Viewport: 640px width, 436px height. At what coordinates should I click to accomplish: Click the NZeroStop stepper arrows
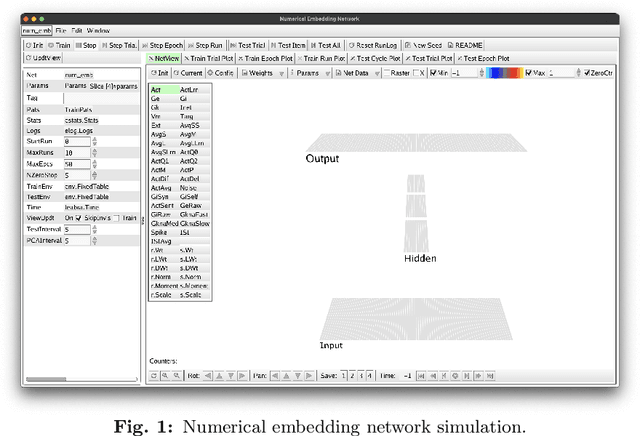click(95, 175)
